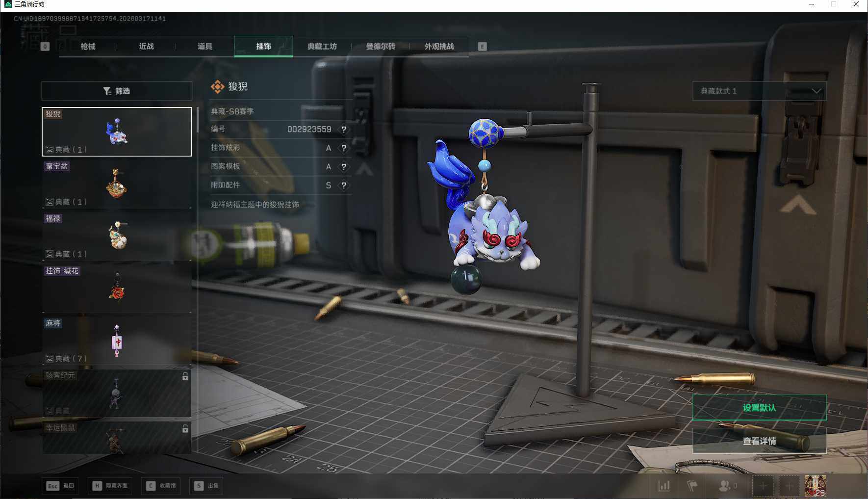Click the player avatar portrait
The image size is (868, 499).
point(815,486)
